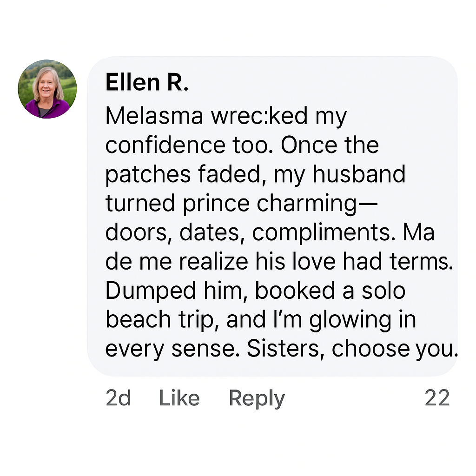Click the word Melasma in the comment
Screen dimensions: 476x476
(x=154, y=116)
